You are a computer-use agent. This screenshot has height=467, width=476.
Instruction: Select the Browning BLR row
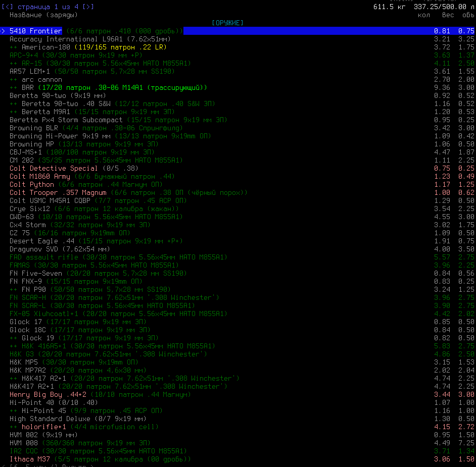point(238,128)
